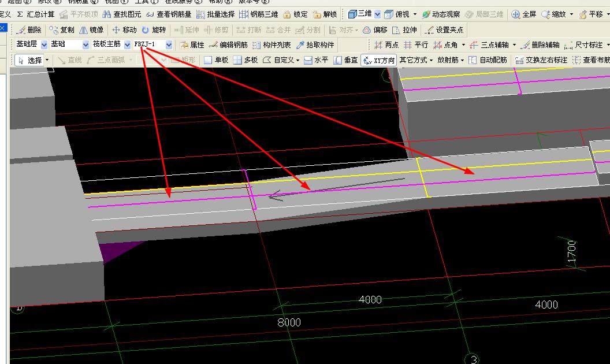Open the 属性 properties panel
This screenshot has width=610, height=364.
[192, 44]
